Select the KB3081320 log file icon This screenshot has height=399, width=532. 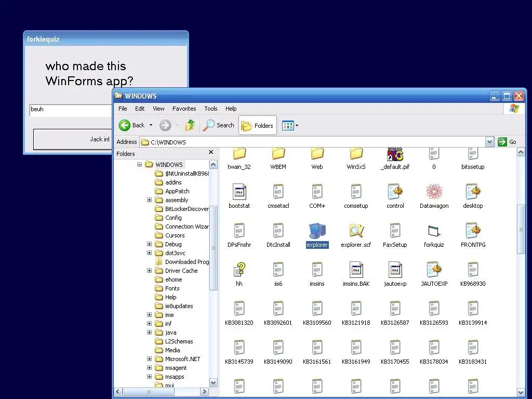pyautogui.click(x=239, y=309)
